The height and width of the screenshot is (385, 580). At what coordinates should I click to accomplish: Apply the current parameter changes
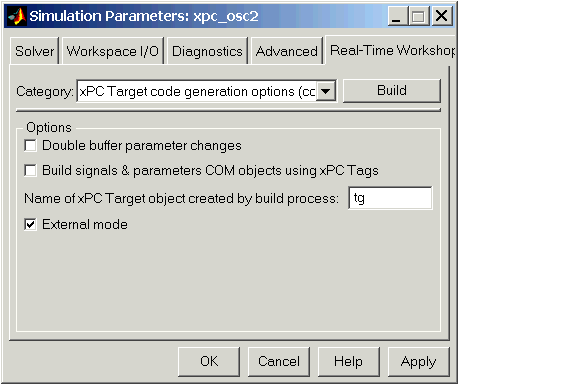(418, 361)
